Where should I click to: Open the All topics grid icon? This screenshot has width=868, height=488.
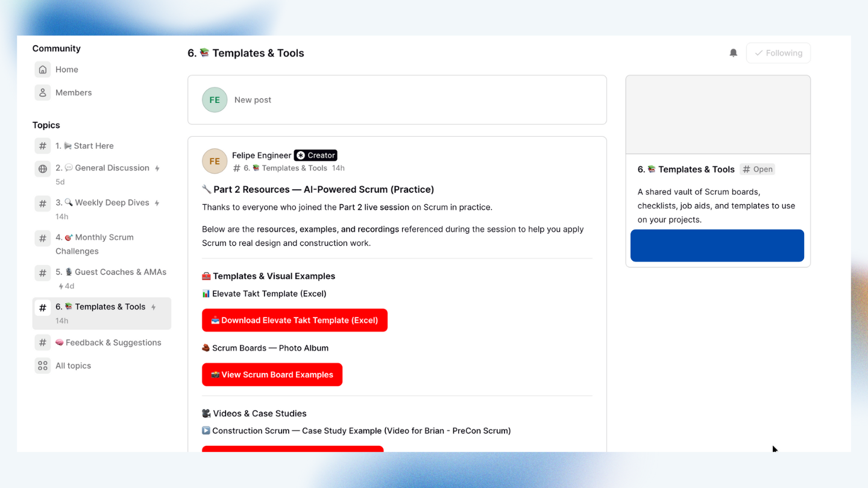43,366
